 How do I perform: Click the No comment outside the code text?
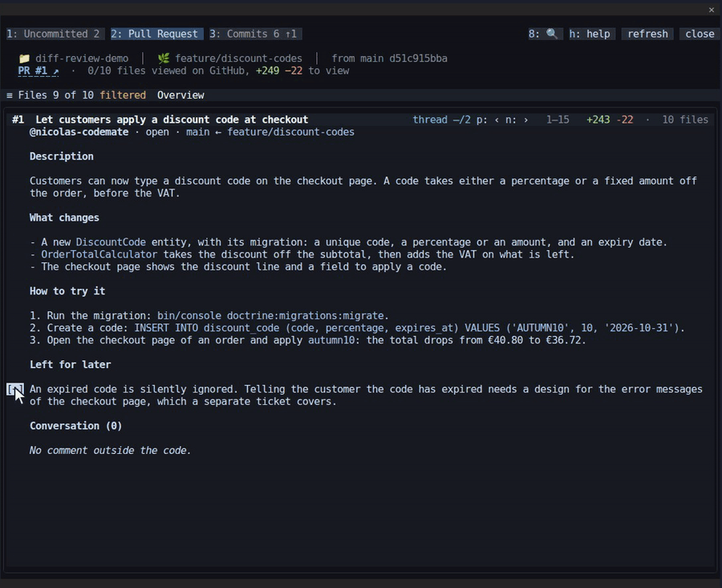(x=110, y=450)
